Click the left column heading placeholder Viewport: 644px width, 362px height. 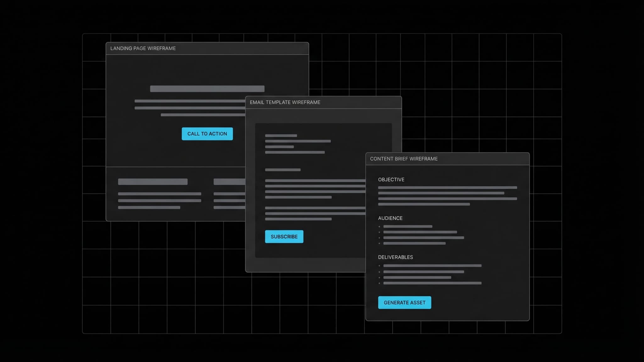(152, 181)
